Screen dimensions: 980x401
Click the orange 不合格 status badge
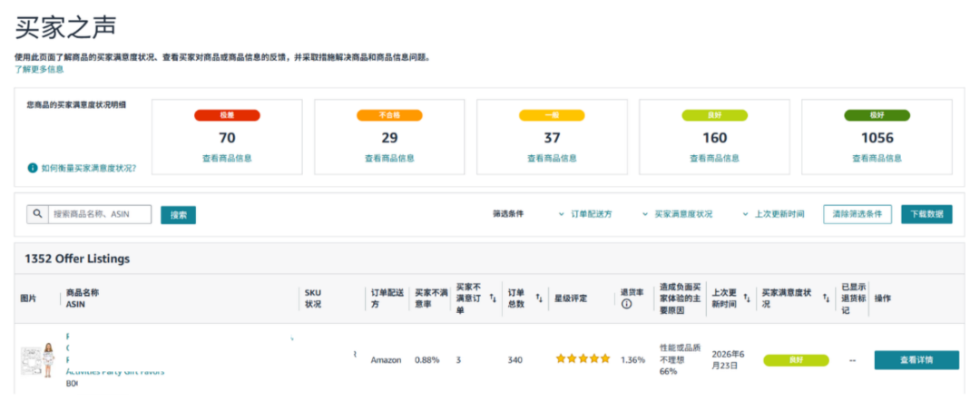[x=389, y=115]
